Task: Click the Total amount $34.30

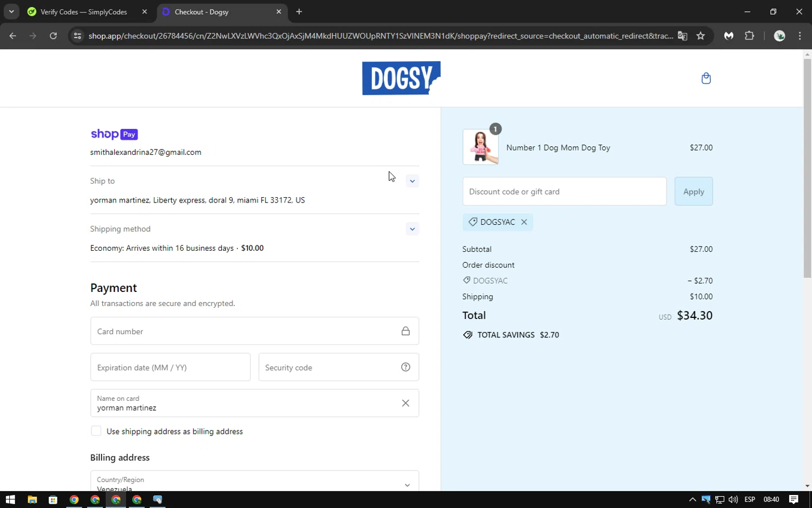Action: tap(695, 315)
